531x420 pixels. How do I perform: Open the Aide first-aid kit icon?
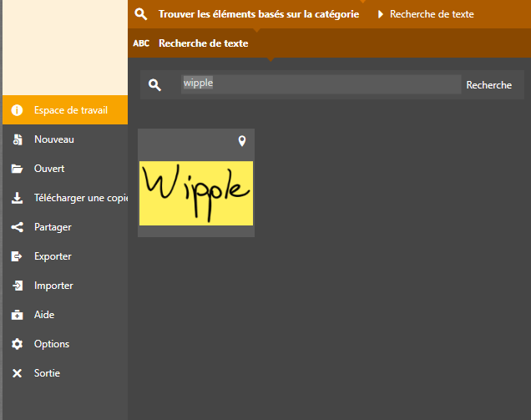[17, 315]
